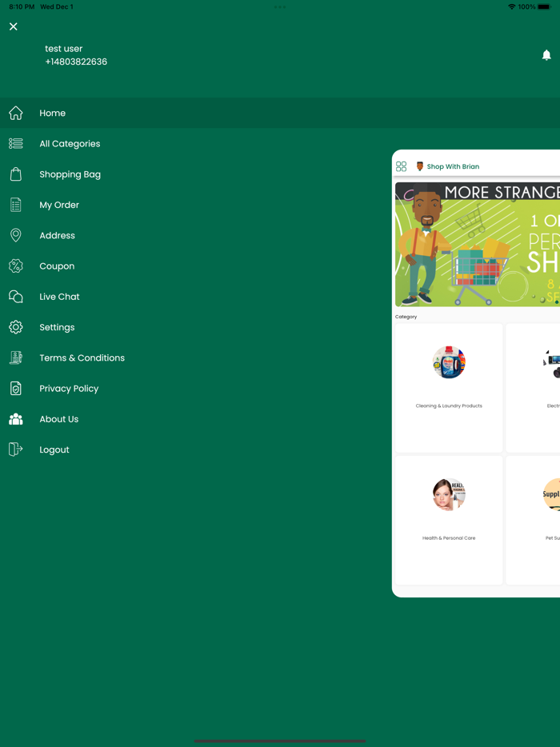Screen dimensions: 560x747
Task: Select Logout menu item
Action: tap(54, 449)
